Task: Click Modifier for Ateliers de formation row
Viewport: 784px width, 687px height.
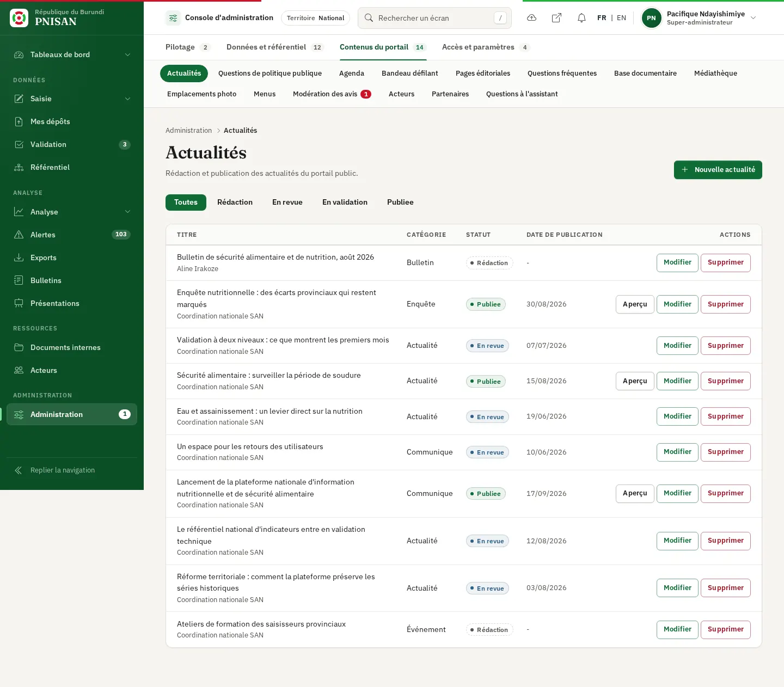Action: (677, 629)
